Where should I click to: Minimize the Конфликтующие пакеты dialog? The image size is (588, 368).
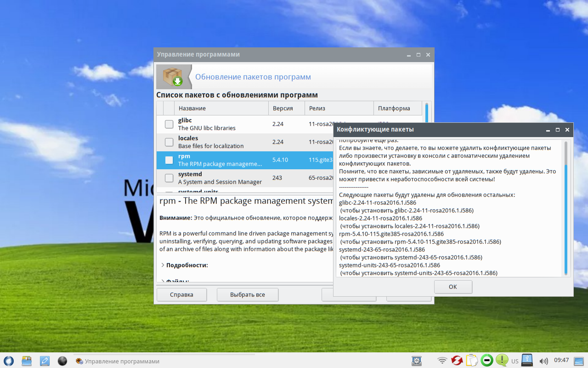pyautogui.click(x=548, y=130)
